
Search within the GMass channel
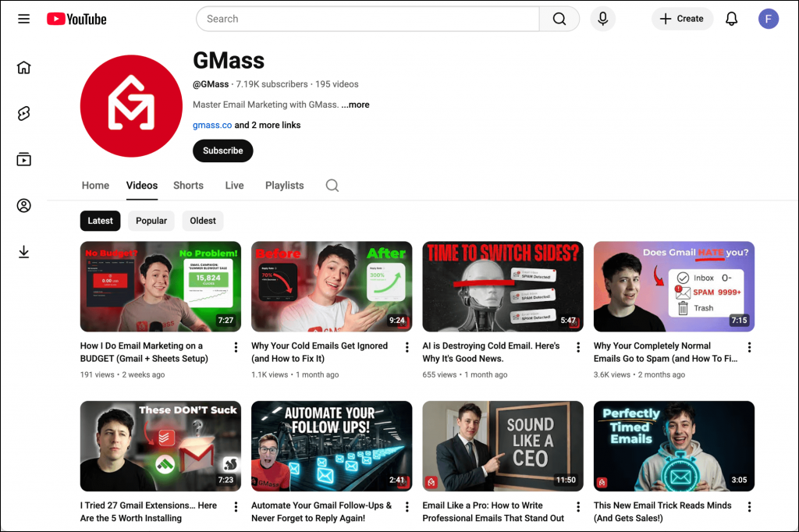[332, 186]
